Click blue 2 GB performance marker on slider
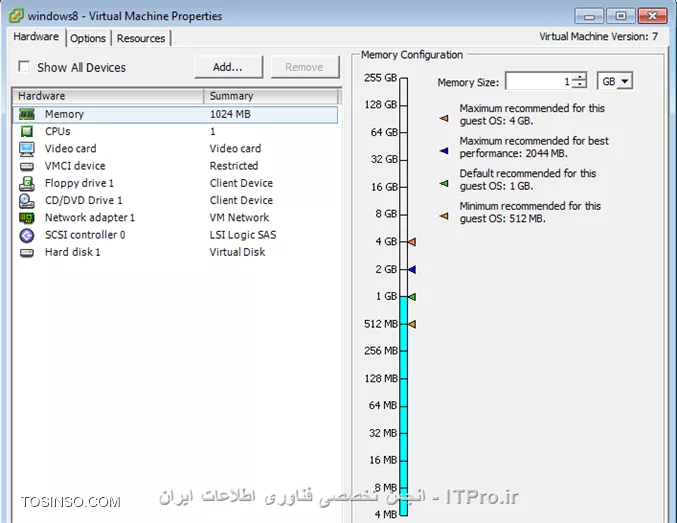 click(412, 269)
